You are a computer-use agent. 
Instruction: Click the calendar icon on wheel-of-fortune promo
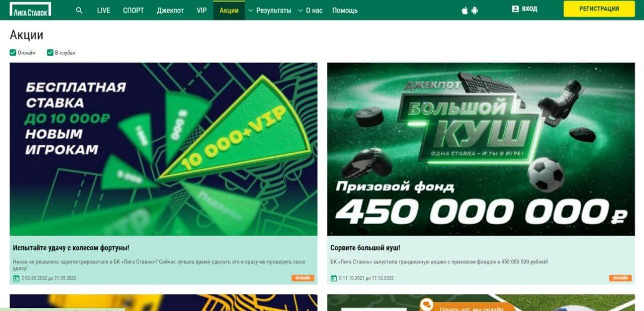click(x=16, y=278)
